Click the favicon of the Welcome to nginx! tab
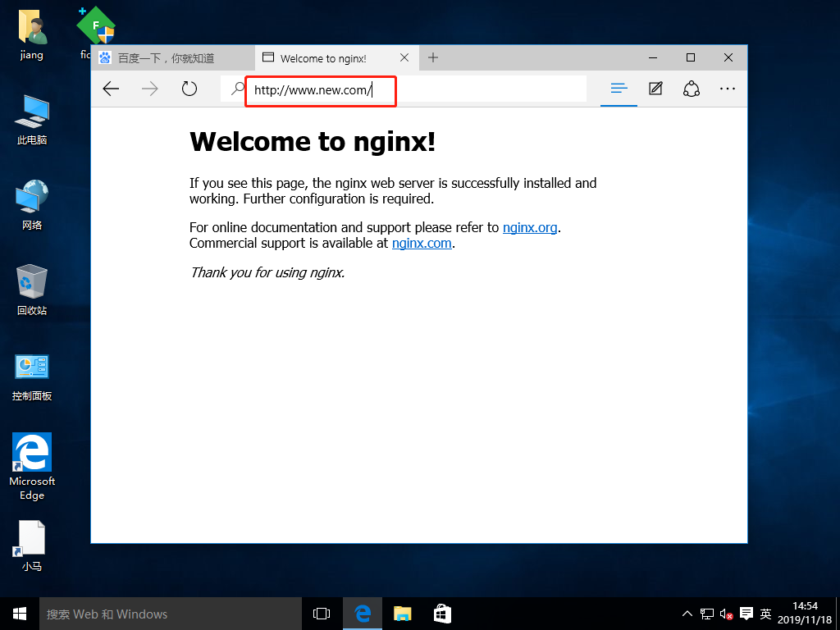This screenshot has height=630, width=840. (268, 57)
